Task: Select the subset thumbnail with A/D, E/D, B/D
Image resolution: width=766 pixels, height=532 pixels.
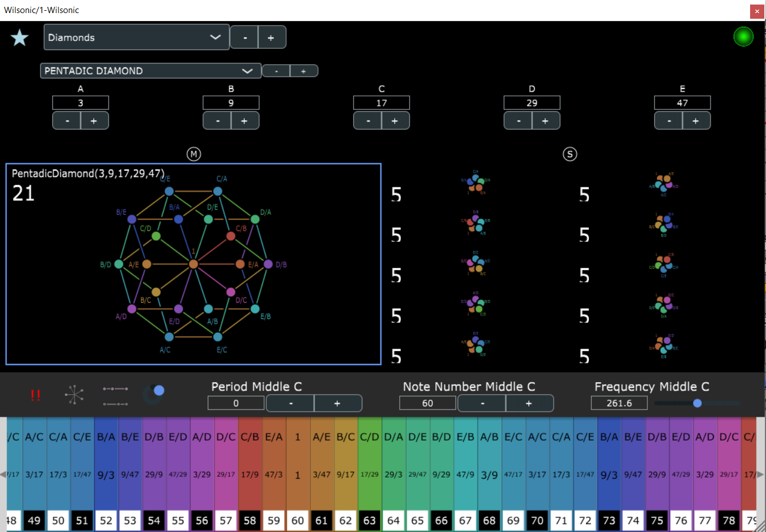Action: point(475,304)
